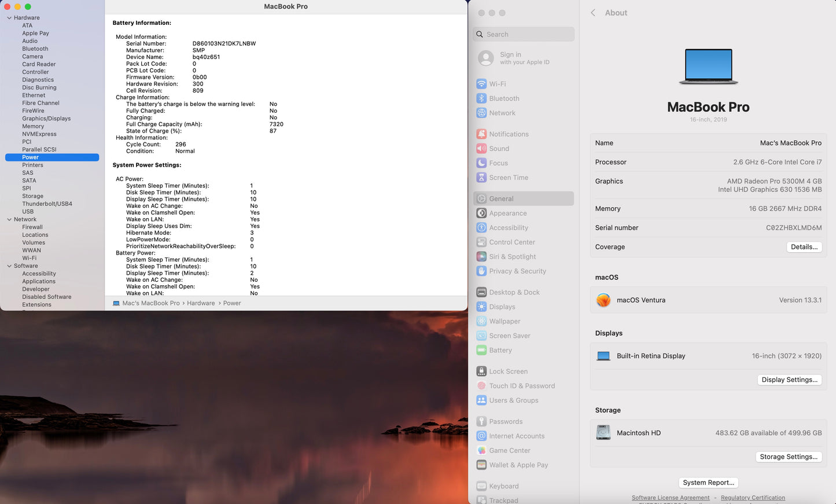Open Privacy & Security settings pane

point(517,271)
